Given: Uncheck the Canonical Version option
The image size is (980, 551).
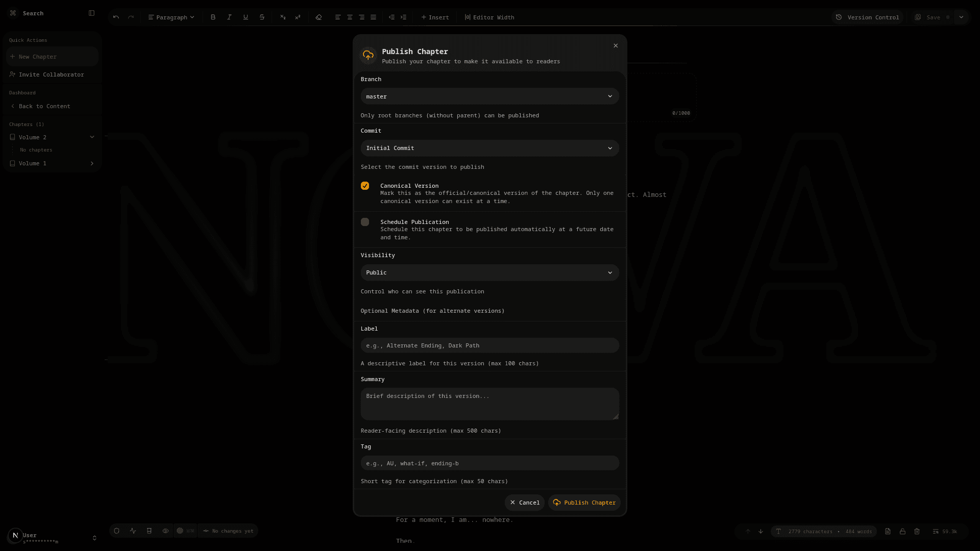Looking at the screenshot, I should (x=364, y=186).
